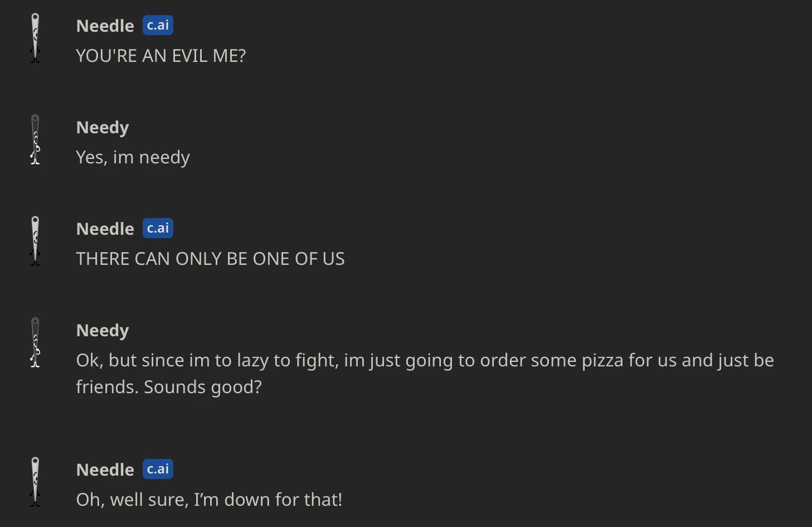Click the c.ai badge above "Oh, well sure"
Viewport: 812px width, 527px height.
(x=158, y=469)
